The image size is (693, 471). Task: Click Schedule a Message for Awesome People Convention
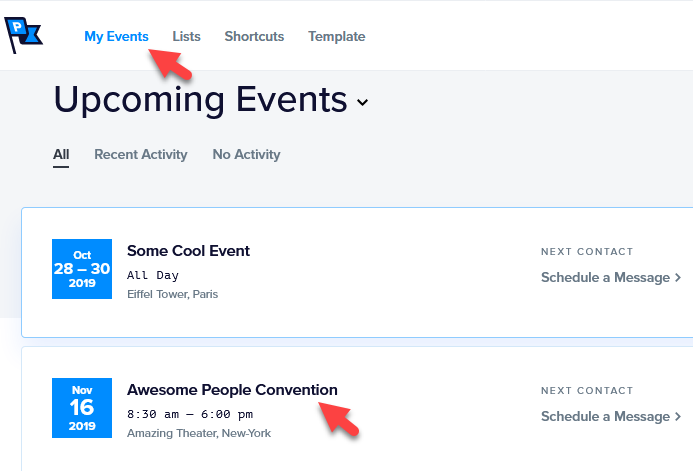tap(605, 416)
